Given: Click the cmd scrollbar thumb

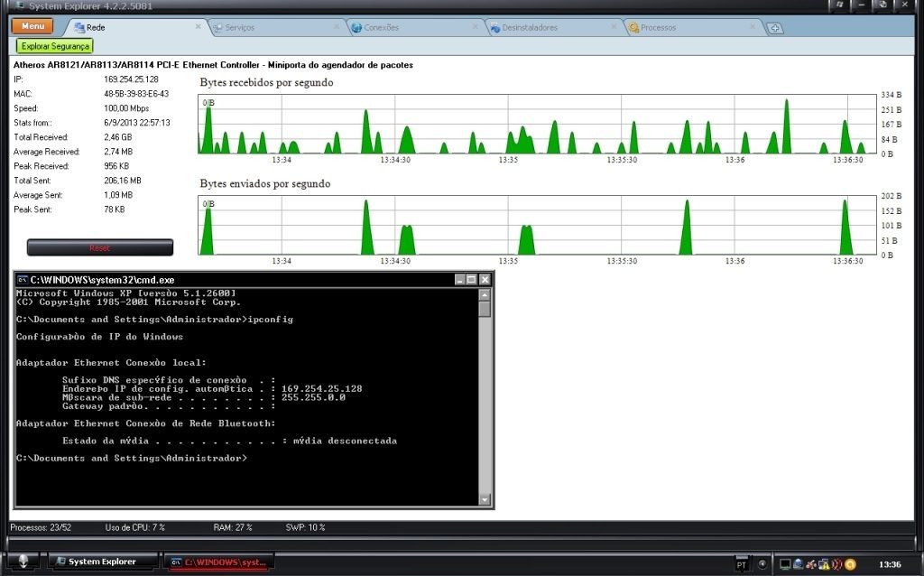Looking at the screenshot, I should 485,309.
